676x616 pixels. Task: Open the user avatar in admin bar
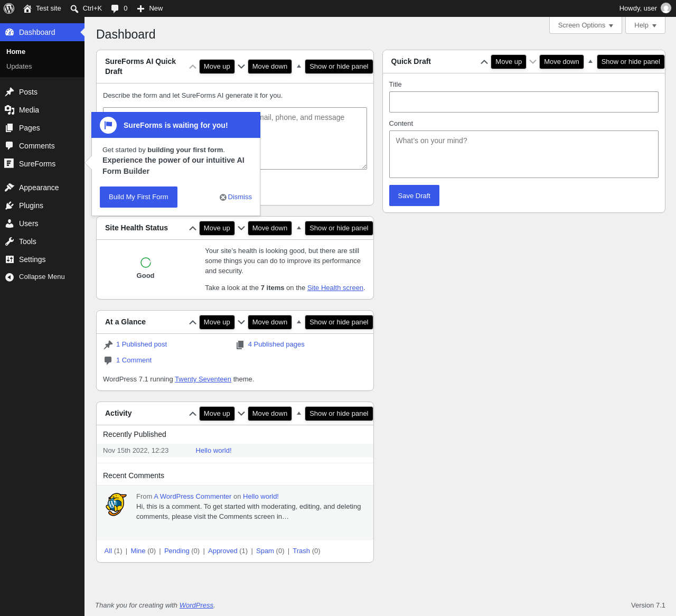666,8
